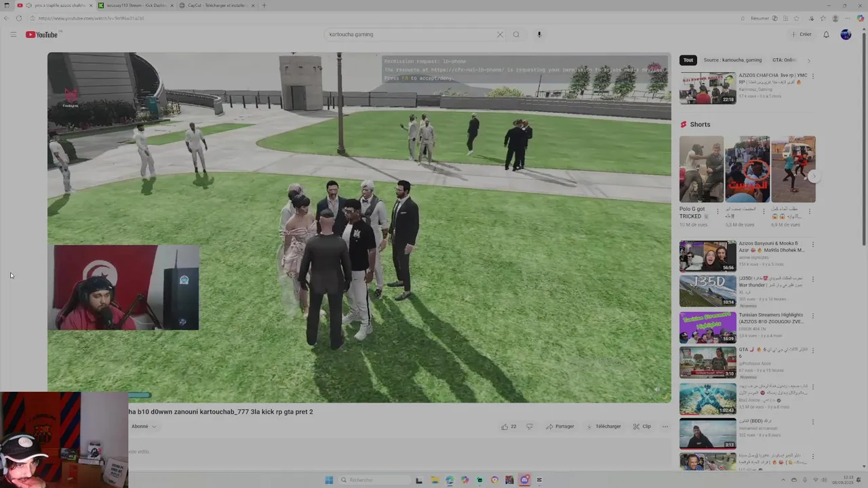This screenshot has height=488, width=868.
Task: Open the Créer button
Action: pyautogui.click(x=801, y=35)
